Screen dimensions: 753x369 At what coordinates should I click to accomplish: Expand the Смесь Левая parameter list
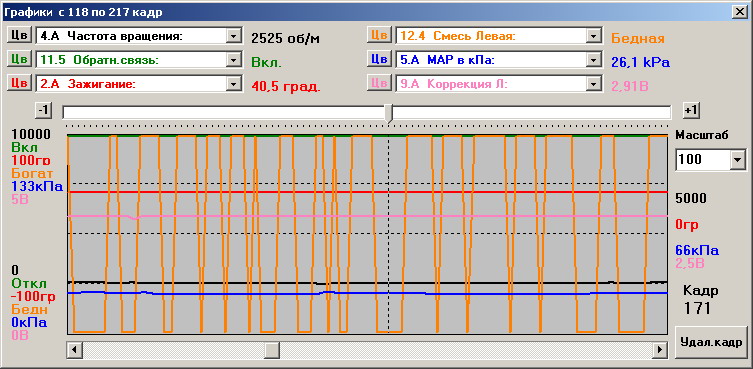594,36
